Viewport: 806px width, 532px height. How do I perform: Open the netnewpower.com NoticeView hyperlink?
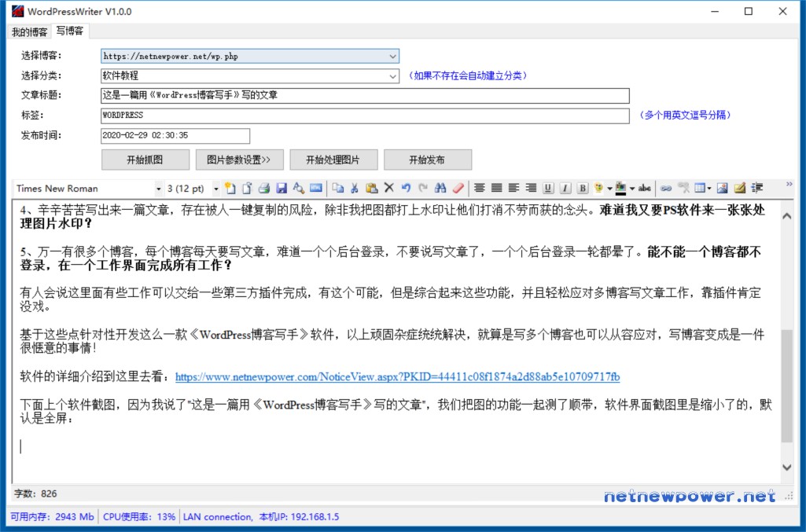[397, 377]
